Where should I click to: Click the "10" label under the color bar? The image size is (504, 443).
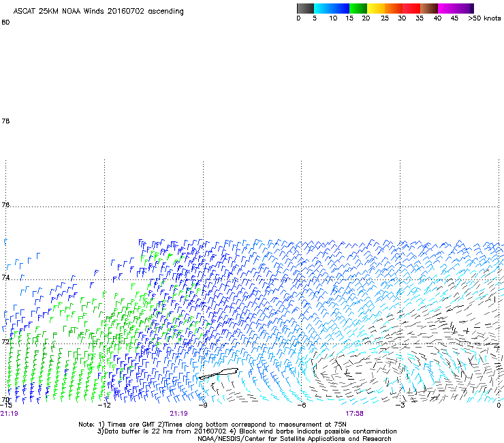coord(333,18)
